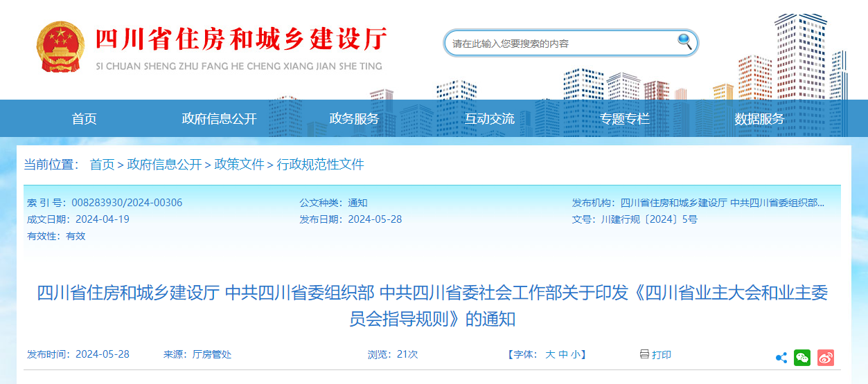The height and width of the screenshot is (384, 868).
Task: Click the printer icon to print
Action: (x=644, y=354)
